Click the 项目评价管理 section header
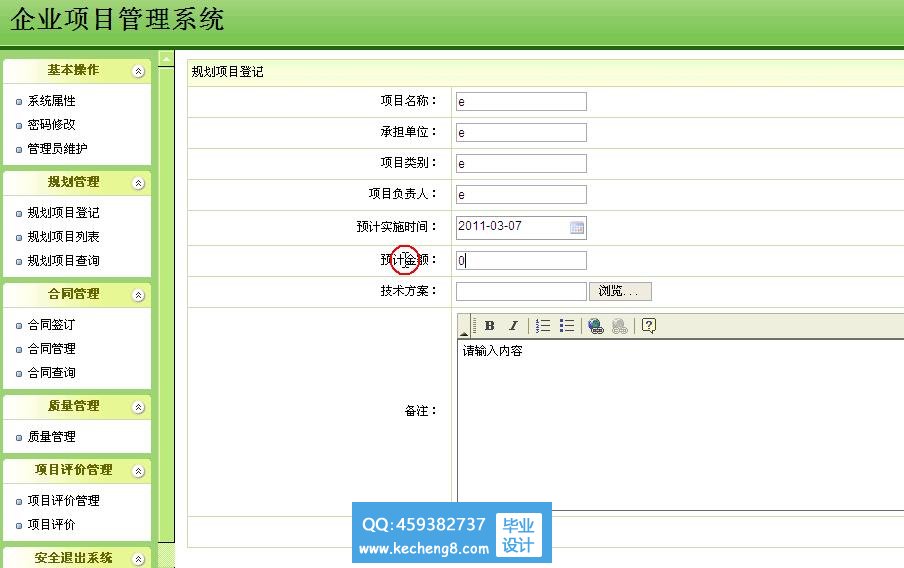The height and width of the screenshot is (568, 904). tap(77, 471)
